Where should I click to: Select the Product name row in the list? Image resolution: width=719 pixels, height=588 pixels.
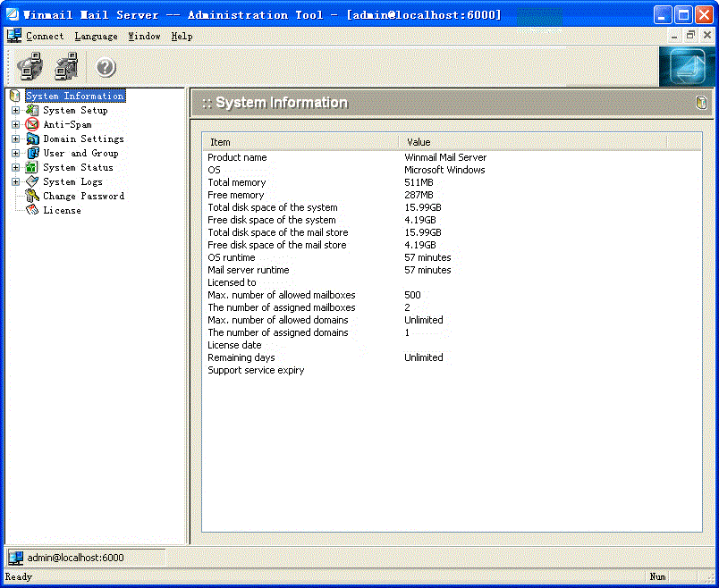(237, 157)
